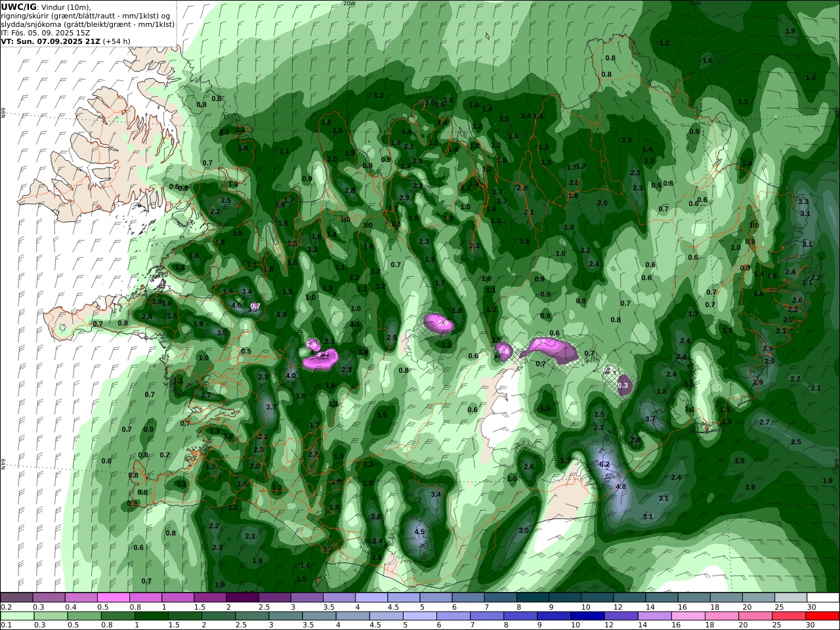This screenshot has height=630, width=840.
Task: Select the 4.5 value in the southern blue patch
Action: pos(420,532)
